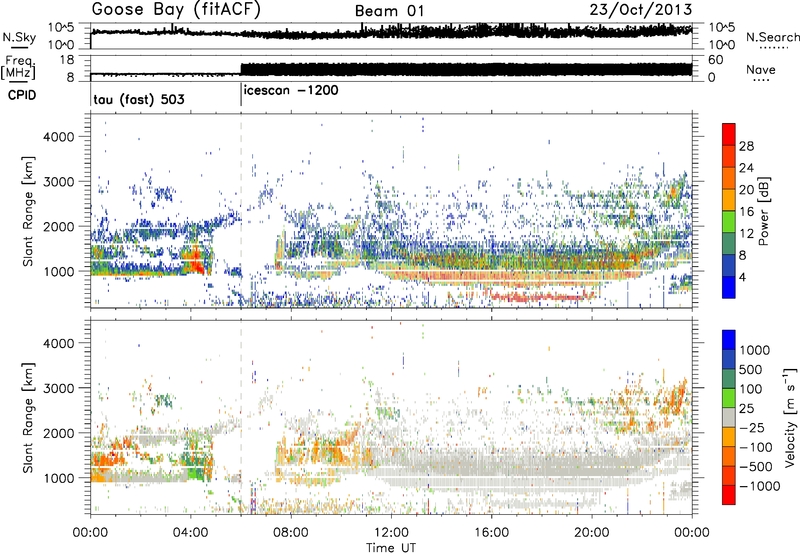Click the '28' label on the power colorbar
Viewport: 800px width, 554px height.
[746, 146]
